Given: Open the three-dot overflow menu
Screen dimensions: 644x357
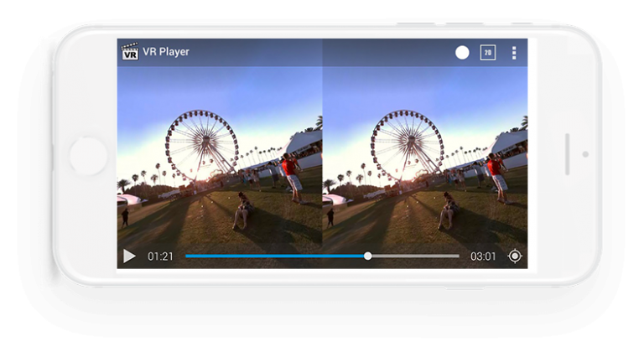Looking at the screenshot, I should pos(514,53).
